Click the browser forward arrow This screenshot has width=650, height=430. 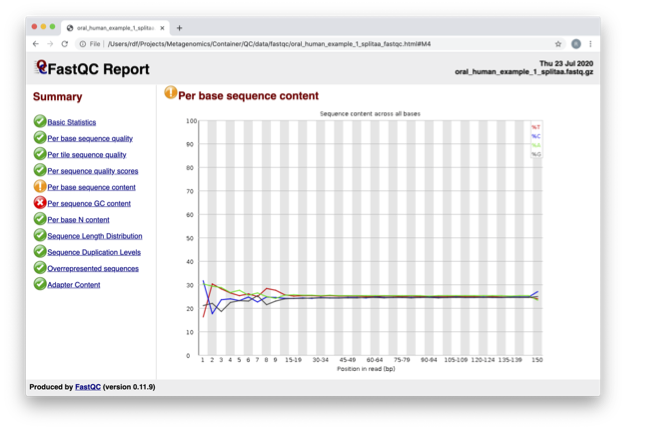pyautogui.click(x=52, y=44)
